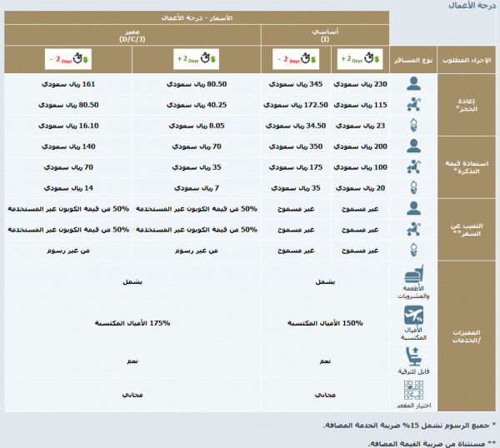
Task: Click adult icon in no-show section
Action: click(413, 208)
